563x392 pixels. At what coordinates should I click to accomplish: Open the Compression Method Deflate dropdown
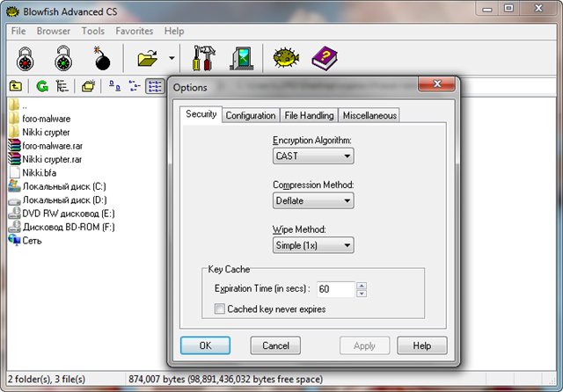(313, 200)
